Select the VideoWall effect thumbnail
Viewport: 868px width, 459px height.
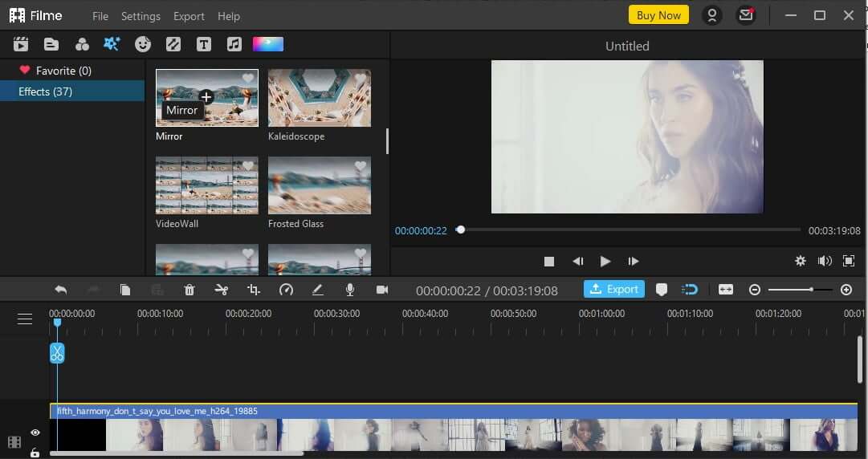(207, 185)
